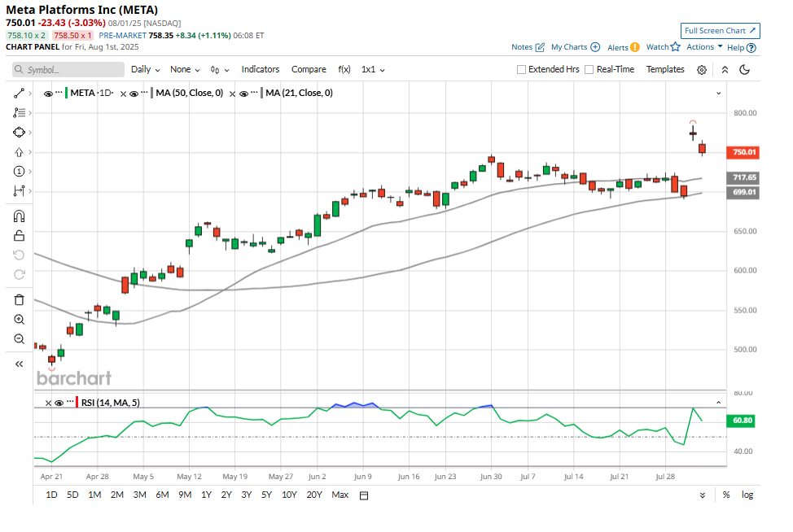Image resolution: width=793 pixels, height=532 pixels.
Task: Open chart settings gear
Action: (x=702, y=70)
